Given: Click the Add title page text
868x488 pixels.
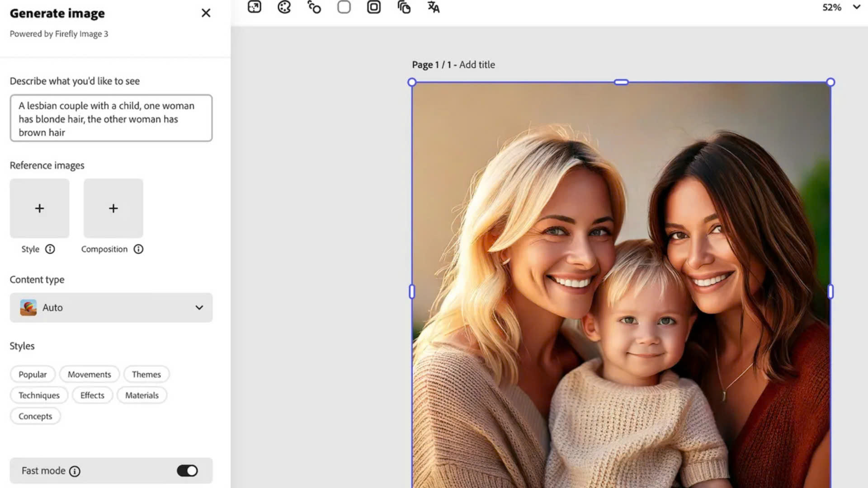Looking at the screenshot, I should [477, 65].
